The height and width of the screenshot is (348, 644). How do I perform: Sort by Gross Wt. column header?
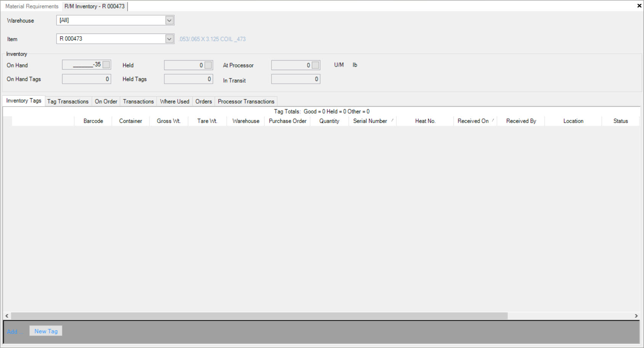169,121
